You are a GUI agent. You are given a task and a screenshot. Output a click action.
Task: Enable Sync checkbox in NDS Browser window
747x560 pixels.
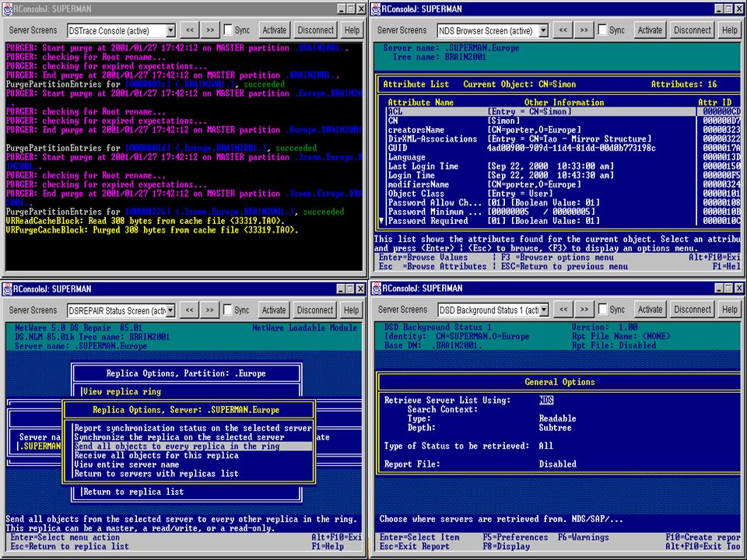pyautogui.click(x=602, y=30)
